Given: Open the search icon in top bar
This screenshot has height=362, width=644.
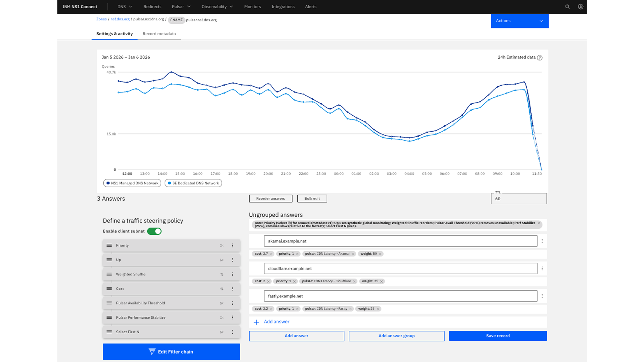Looking at the screenshot, I should 567,7.
